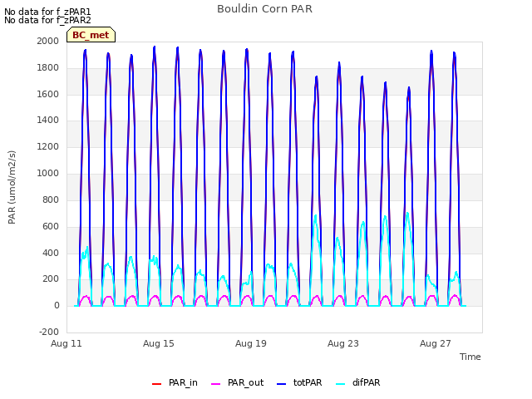Click the red PAR_in legend swatch
Screen dimensions: 532x399
[156, 383]
